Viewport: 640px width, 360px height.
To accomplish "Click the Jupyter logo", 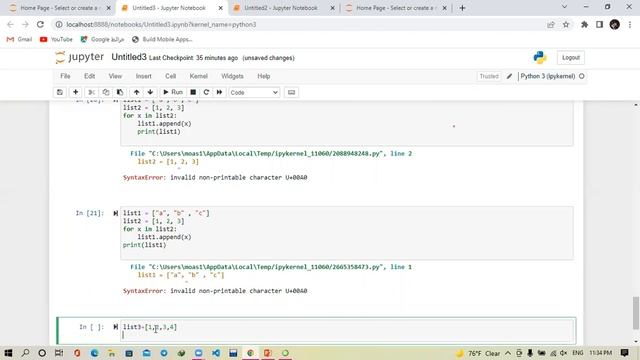I will point(80,58).
